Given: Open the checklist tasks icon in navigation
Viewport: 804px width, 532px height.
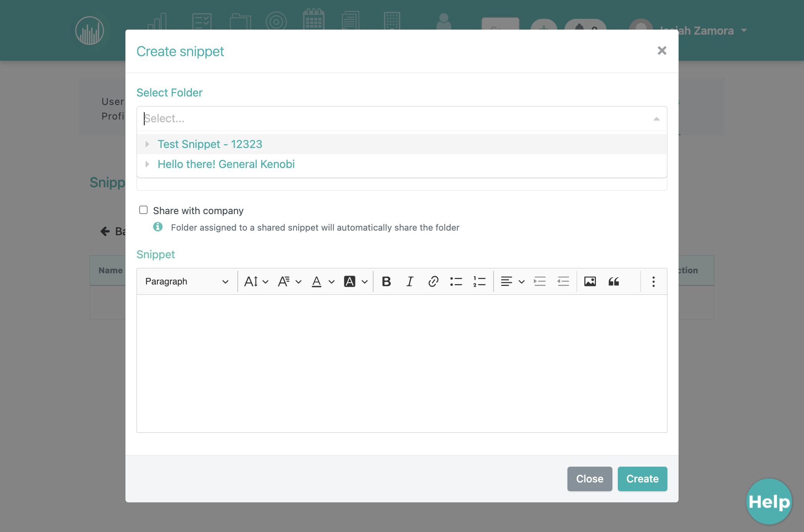Looking at the screenshot, I should [202, 21].
